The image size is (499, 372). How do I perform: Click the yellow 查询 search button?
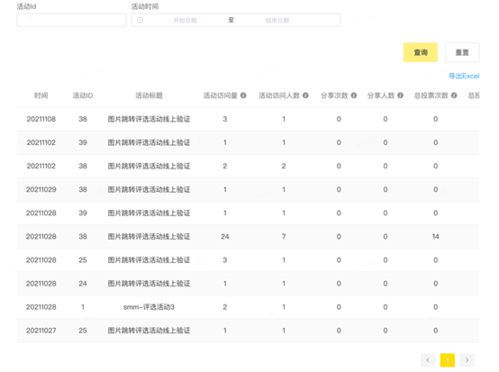point(420,52)
